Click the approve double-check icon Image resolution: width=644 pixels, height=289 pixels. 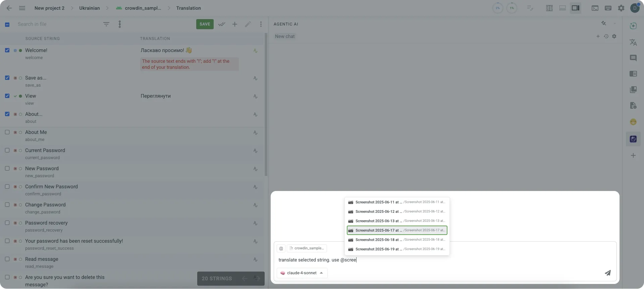[x=222, y=24]
